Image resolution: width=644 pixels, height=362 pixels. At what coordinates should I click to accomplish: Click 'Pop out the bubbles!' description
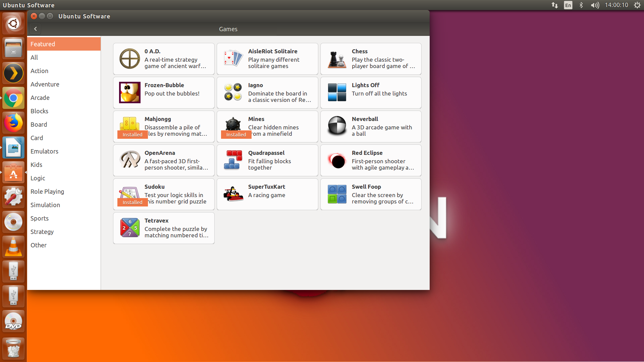coord(172,94)
